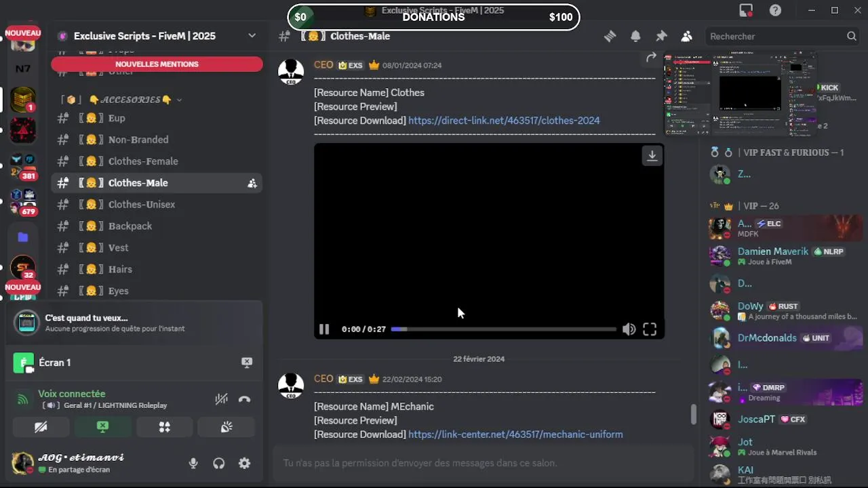Deafen with headphones icon
Viewport: 868px width, 488px height.
pos(218,464)
